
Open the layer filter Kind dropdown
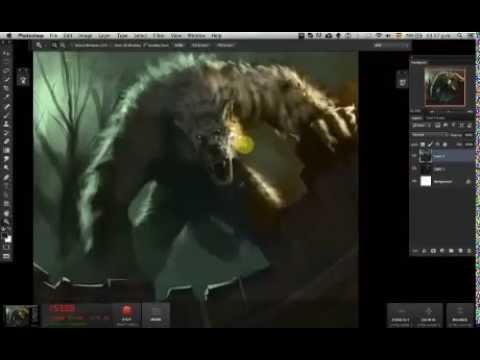click(x=421, y=125)
